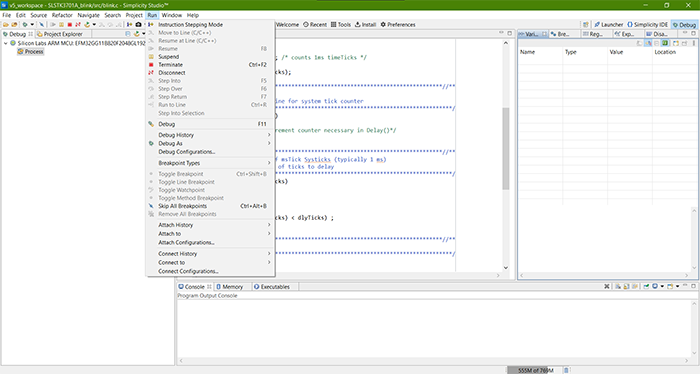Image resolution: width=700 pixels, height=374 pixels.
Task: Choose Disconnect from the Run menu
Action: pyautogui.click(x=210, y=73)
